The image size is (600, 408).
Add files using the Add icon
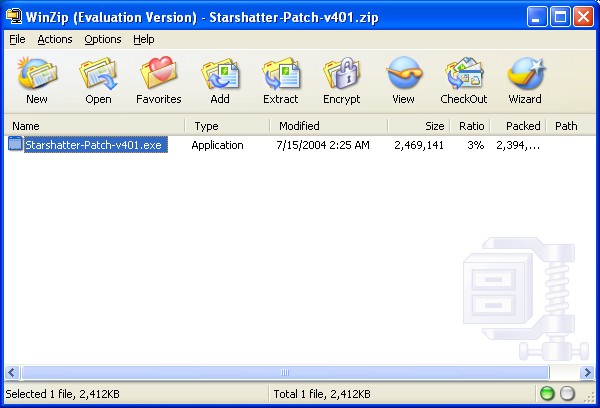[220, 73]
